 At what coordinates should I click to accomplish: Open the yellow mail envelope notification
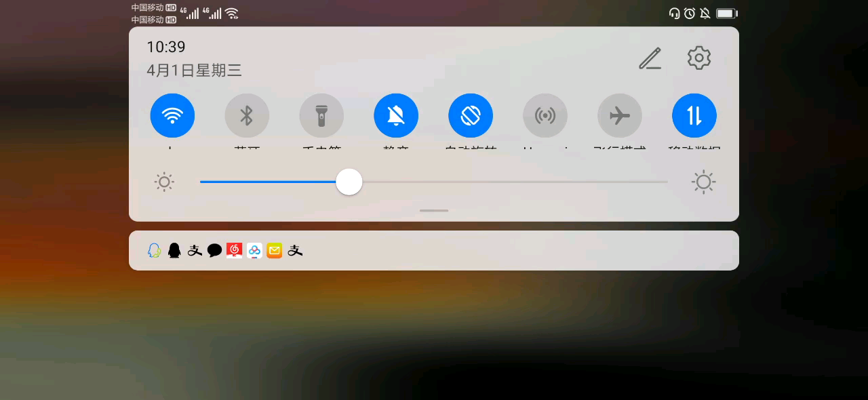(274, 251)
